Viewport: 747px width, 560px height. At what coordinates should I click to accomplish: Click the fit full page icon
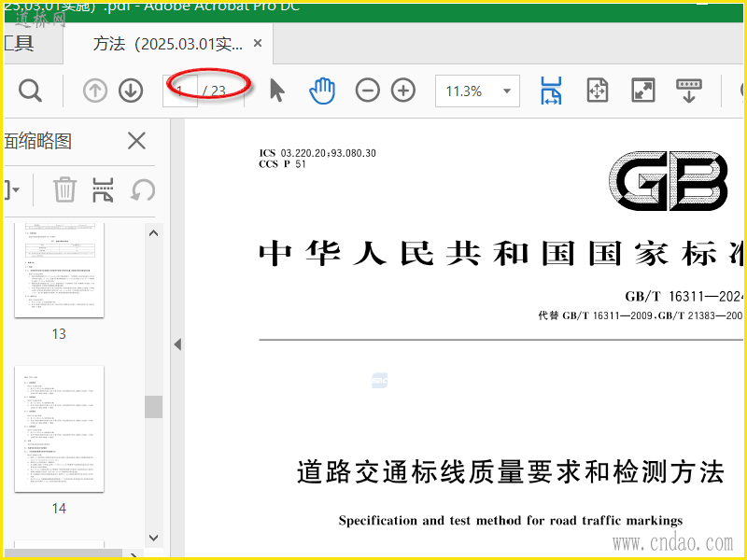[x=598, y=91]
